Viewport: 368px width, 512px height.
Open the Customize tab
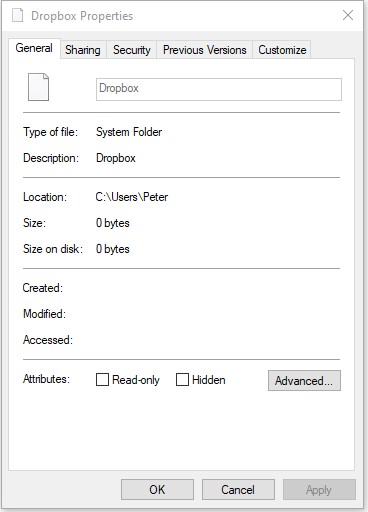coord(282,50)
